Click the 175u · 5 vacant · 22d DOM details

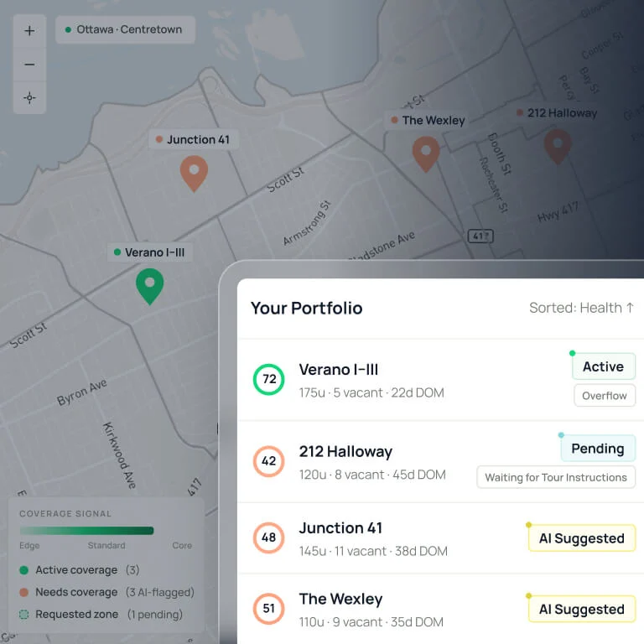click(x=371, y=393)
